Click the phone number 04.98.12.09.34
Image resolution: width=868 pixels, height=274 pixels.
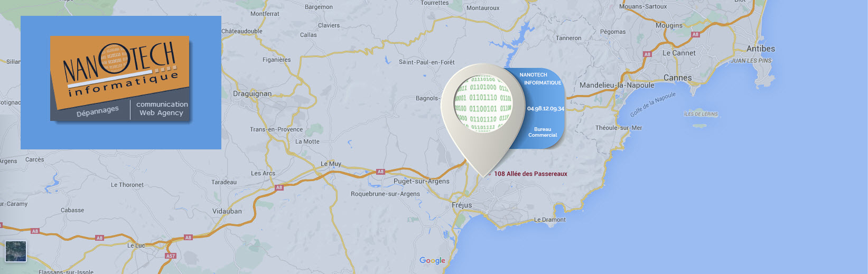pos(545,109)
